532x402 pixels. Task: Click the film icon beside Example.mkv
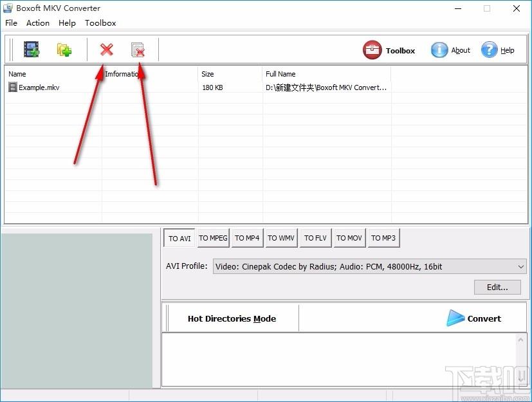tap(13, 87)
